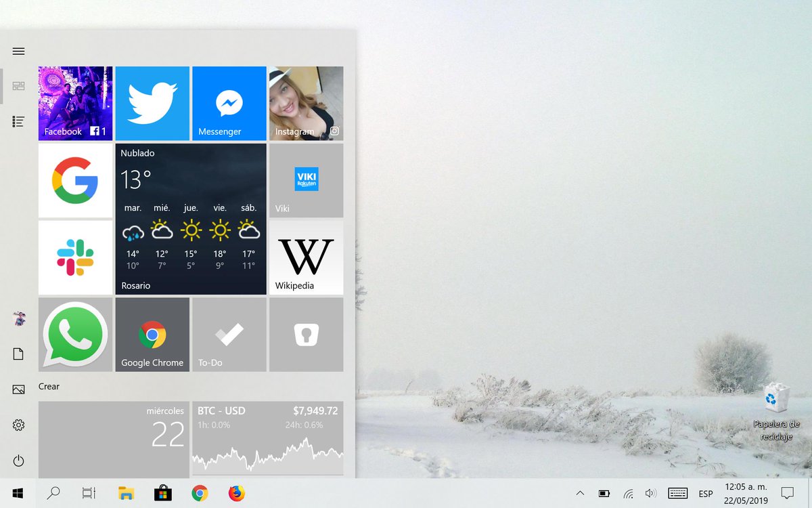Viewport: 812px width, 508px height.
Task: Open the Pictures icon in Start sidebar
Action: [18, 389]
